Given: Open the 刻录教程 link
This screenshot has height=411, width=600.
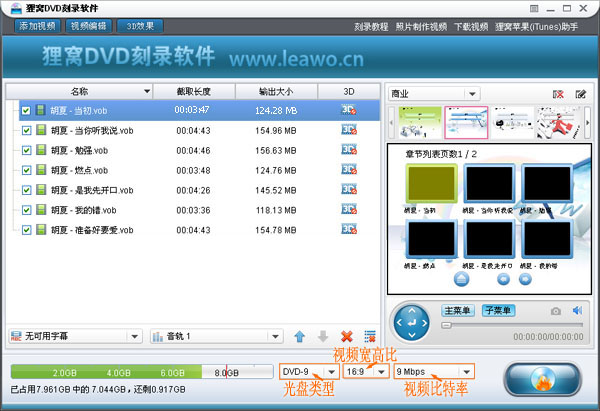Looking at the screenshot, I should coord(371,27).
